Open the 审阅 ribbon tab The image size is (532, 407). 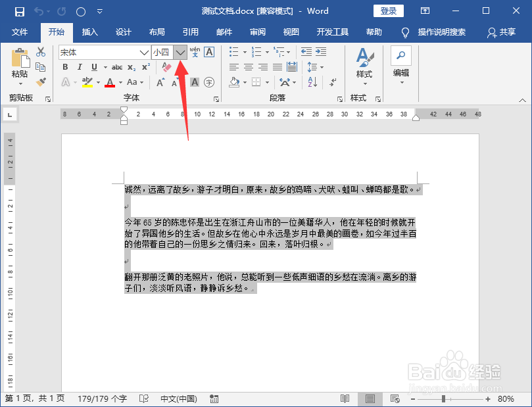pyautogui.click(x=257, y=31)
